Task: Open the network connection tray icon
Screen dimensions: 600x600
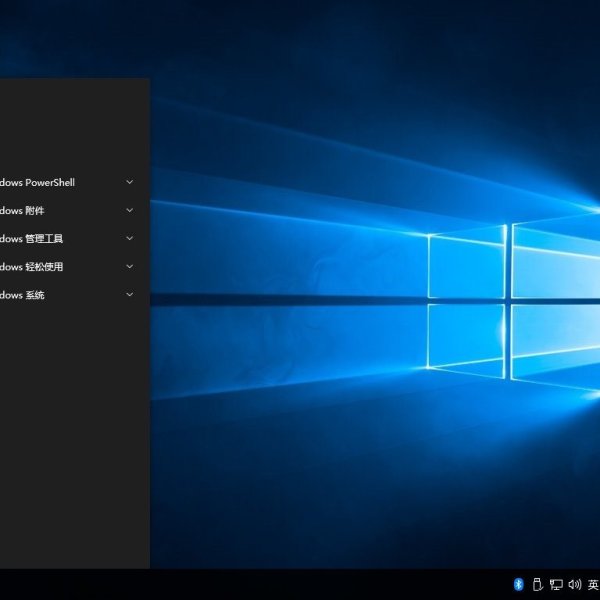Action: [556, 584]
